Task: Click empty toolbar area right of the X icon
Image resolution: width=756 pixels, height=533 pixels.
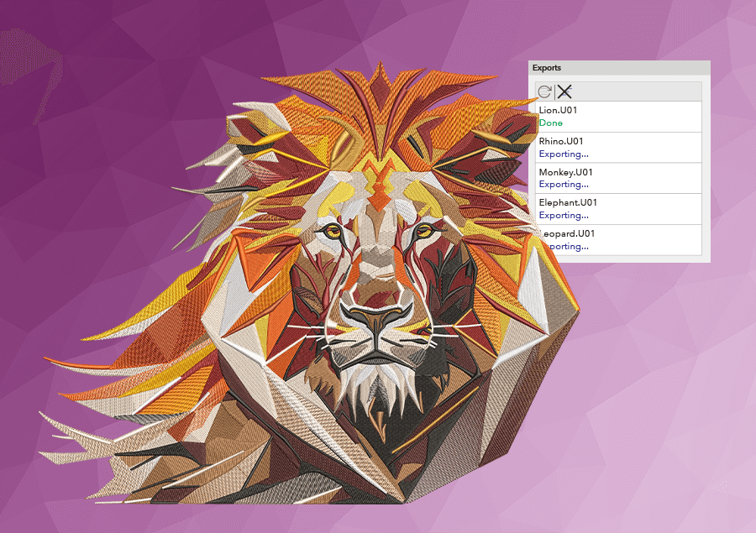Action: (638, 91)
